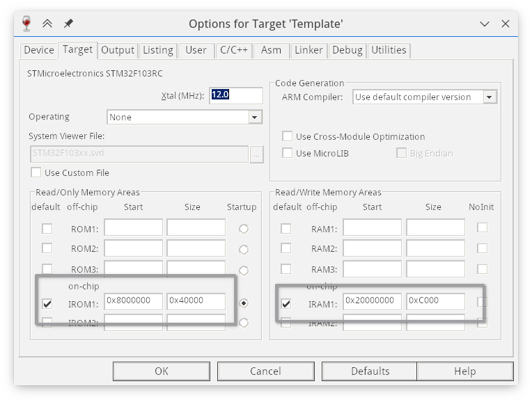Switch to the Debug tab
Screen dimensions: 532x402
[x=347, y=50]
